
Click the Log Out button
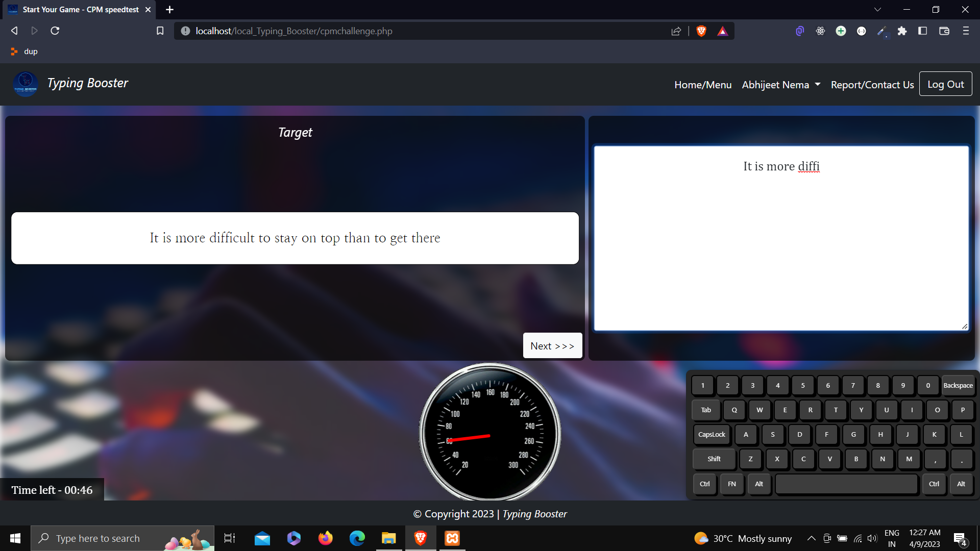[946, 84]
